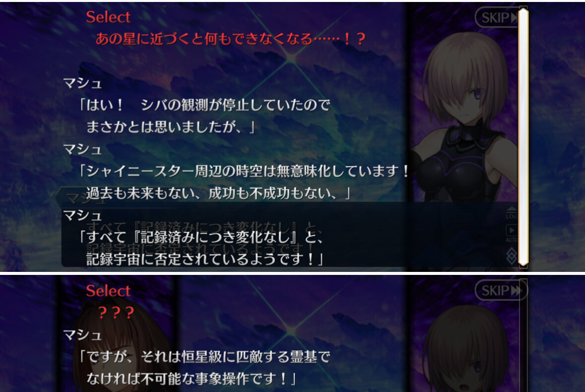The height and width of the screenshot is (392, 585).
Task: Open the LOG backlog icon
Action: coord(512,213)
